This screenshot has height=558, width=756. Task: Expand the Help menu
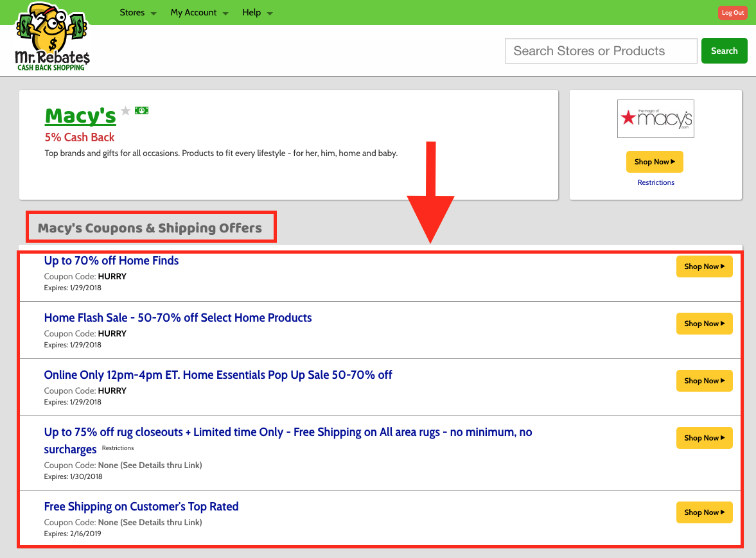point(257,13)
